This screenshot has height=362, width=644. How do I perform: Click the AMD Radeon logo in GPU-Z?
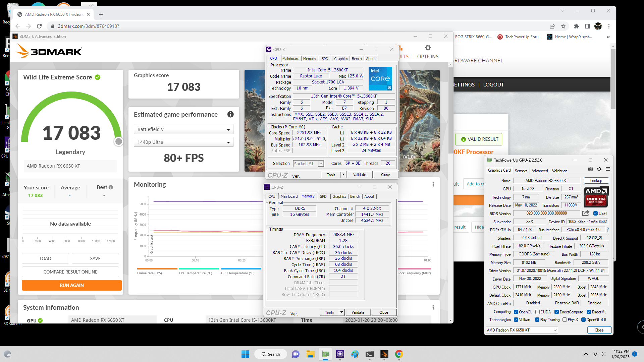(x=596, y=197)
